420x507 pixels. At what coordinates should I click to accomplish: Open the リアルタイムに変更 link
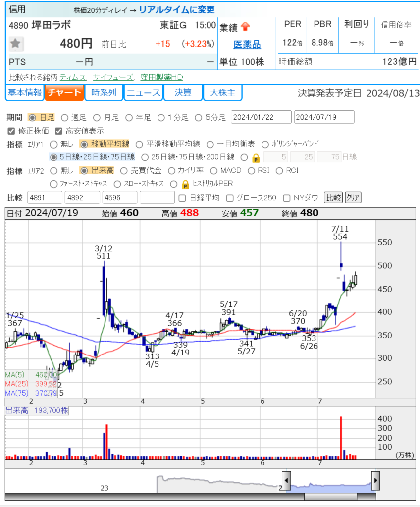click(176, 9)
